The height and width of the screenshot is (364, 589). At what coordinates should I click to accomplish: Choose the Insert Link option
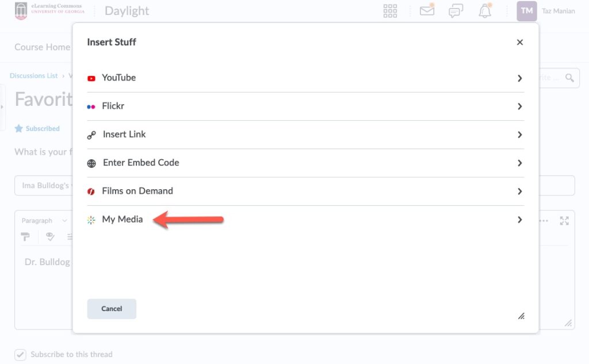124,135
